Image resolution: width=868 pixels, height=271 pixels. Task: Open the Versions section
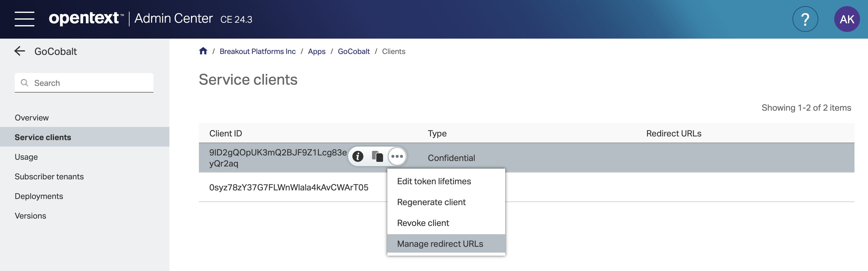pyautogui.click(x=30, y=216)
